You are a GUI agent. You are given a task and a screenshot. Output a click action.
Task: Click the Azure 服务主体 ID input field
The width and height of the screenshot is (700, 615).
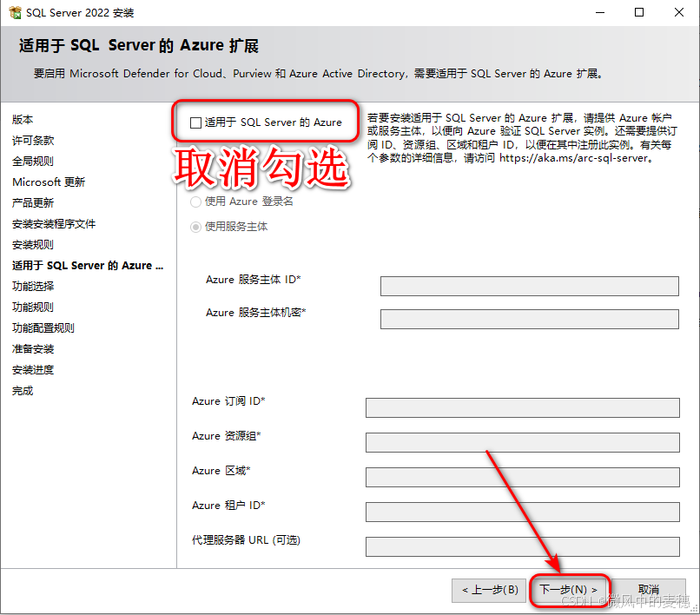(530, 286)
